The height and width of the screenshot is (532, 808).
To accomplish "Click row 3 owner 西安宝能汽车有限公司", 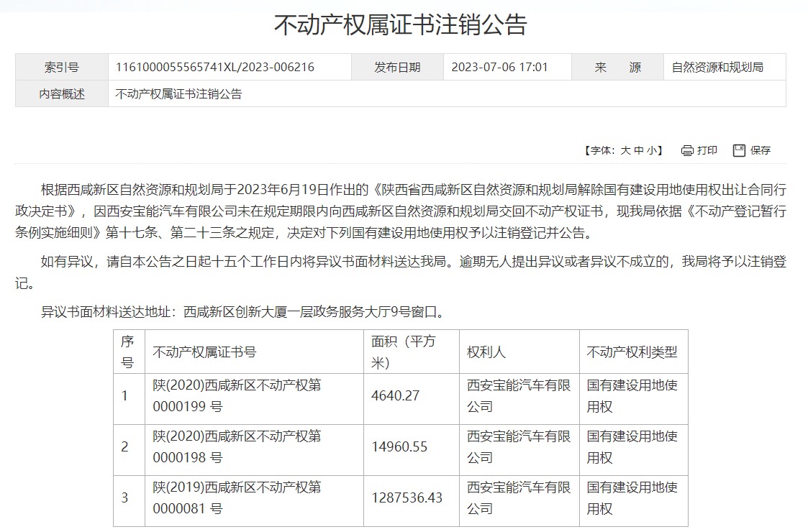I will pos(519,498).
